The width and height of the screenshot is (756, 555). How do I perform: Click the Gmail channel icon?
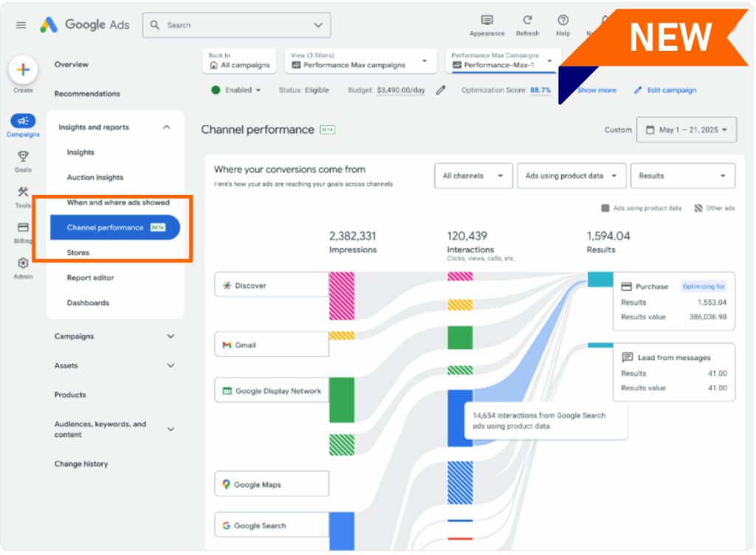click(x=226, y=345)
